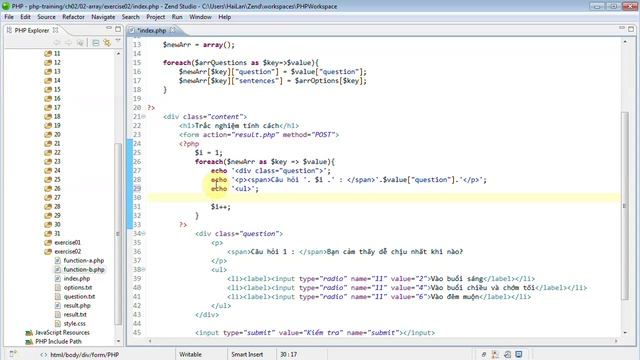Viewport: 640px width, 360px height.
Task: Select the exercise02 folder
Action: [x=63, y=251]
